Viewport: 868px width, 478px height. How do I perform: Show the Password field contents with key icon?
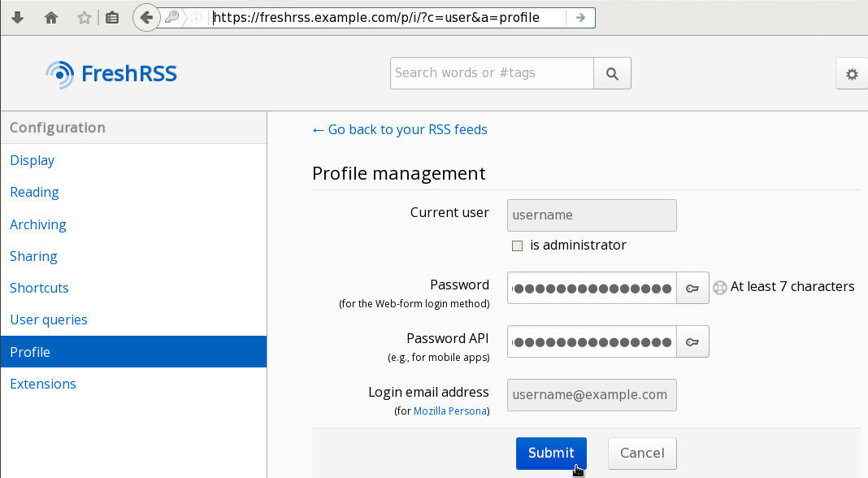pyautogui.click(x=692, y=288)
